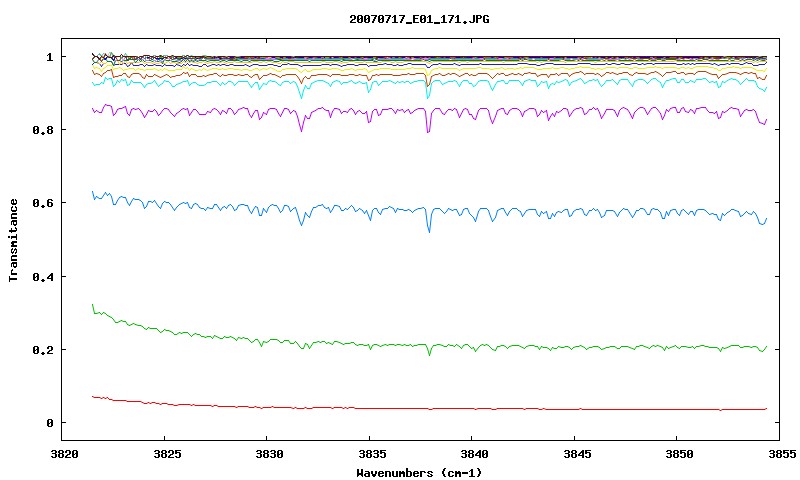
Task: Click the x-axis tick label 3835
Action: [372, 454]
